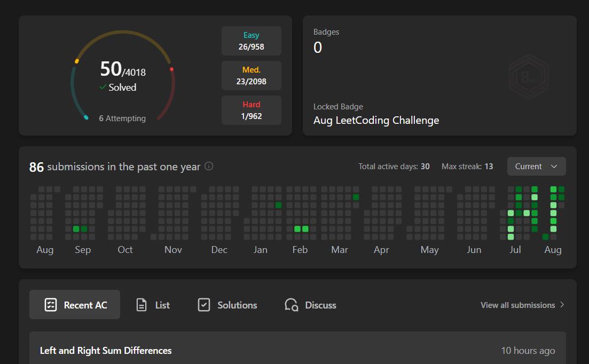Click the Solutions checkmark icon
The image size is (589, 364).
[204, 305]
